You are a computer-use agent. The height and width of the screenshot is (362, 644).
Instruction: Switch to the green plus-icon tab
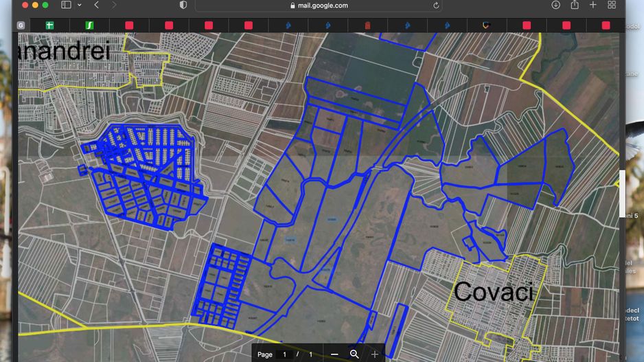pos(49,25)
